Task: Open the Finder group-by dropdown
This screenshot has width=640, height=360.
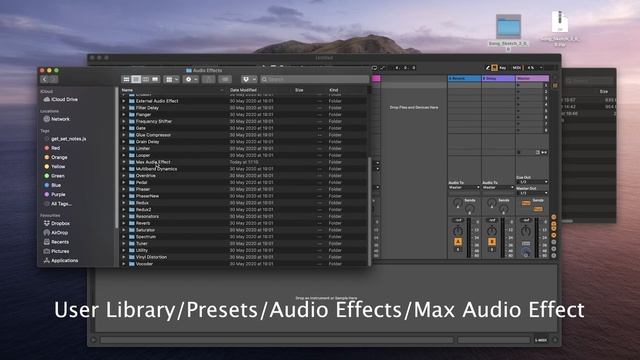Action: click(x=171, y=79)
